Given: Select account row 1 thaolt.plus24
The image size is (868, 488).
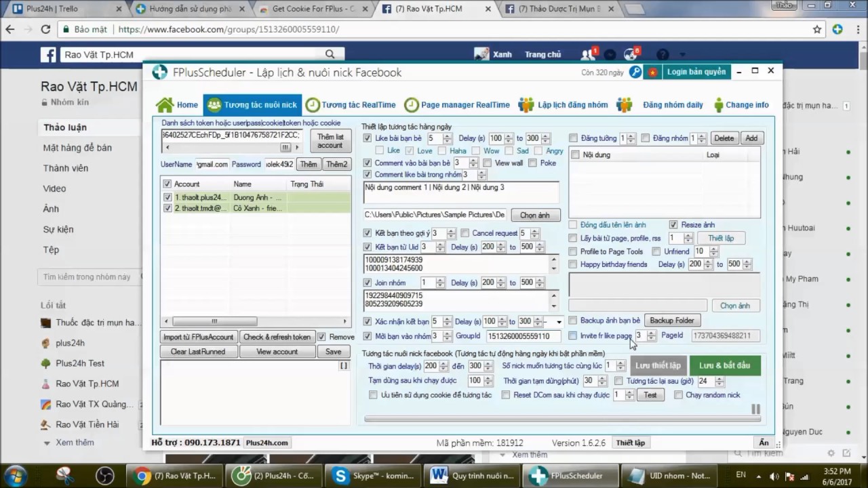Looking at the screenshot, I should [256, 198].
